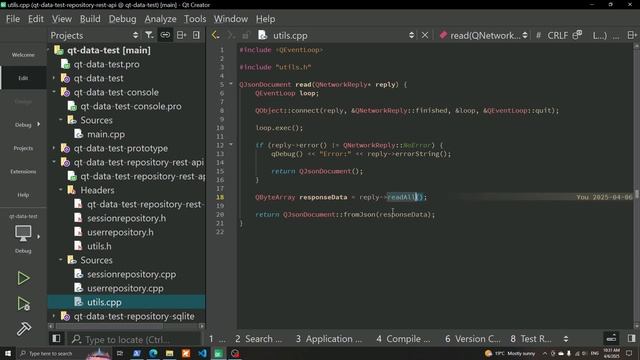Open main.cpp in the project tree

click(106, 134)
